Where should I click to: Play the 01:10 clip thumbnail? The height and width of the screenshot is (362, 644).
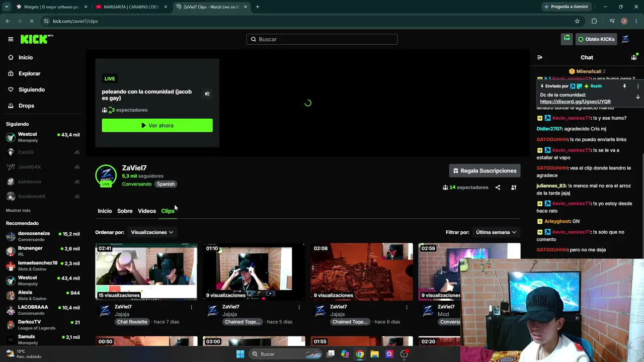(x=254, y=271)
